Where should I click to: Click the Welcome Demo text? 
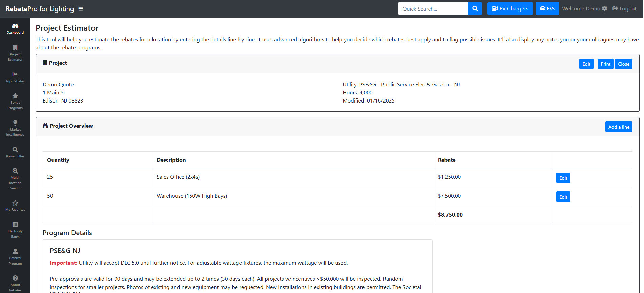pos(581,8)
